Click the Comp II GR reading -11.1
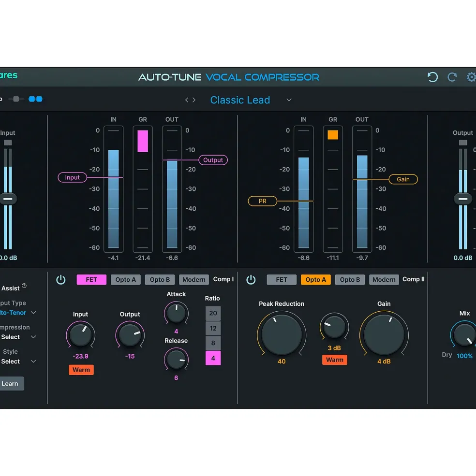 (x=333, y=258)
